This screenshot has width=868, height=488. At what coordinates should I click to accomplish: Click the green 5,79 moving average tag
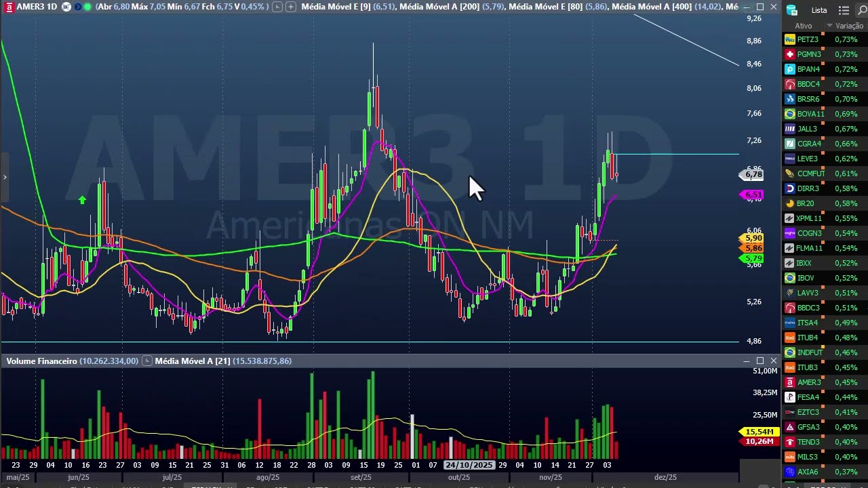[752, 258]
